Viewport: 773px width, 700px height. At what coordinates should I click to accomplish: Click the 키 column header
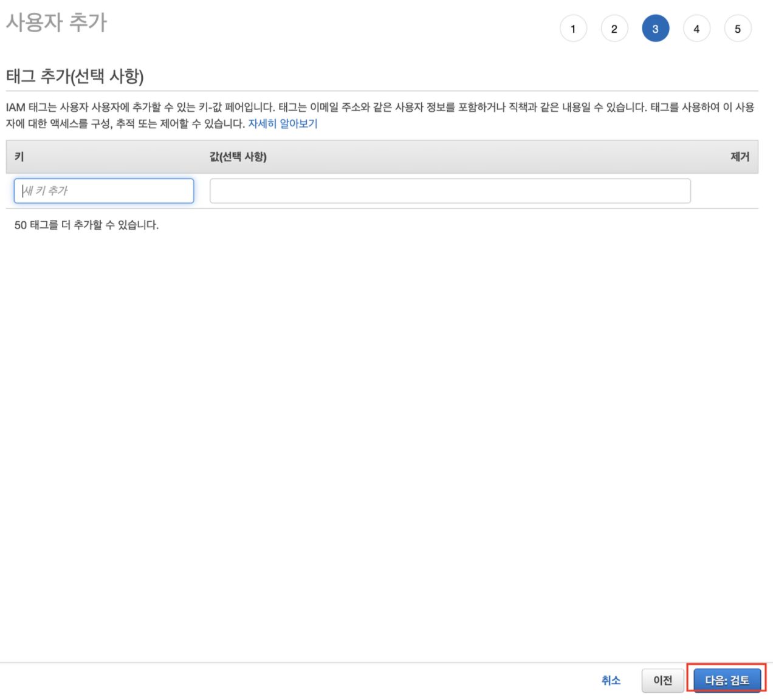[x=19, y=157]
